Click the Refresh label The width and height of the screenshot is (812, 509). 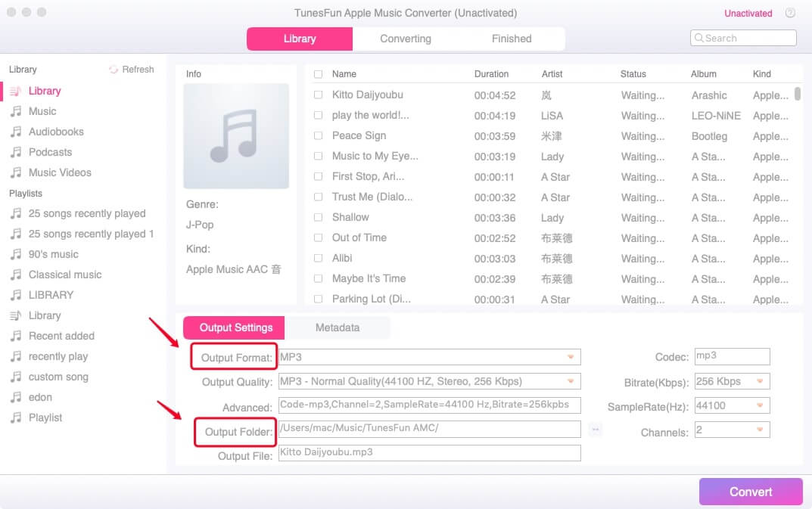tap(138, 70)
